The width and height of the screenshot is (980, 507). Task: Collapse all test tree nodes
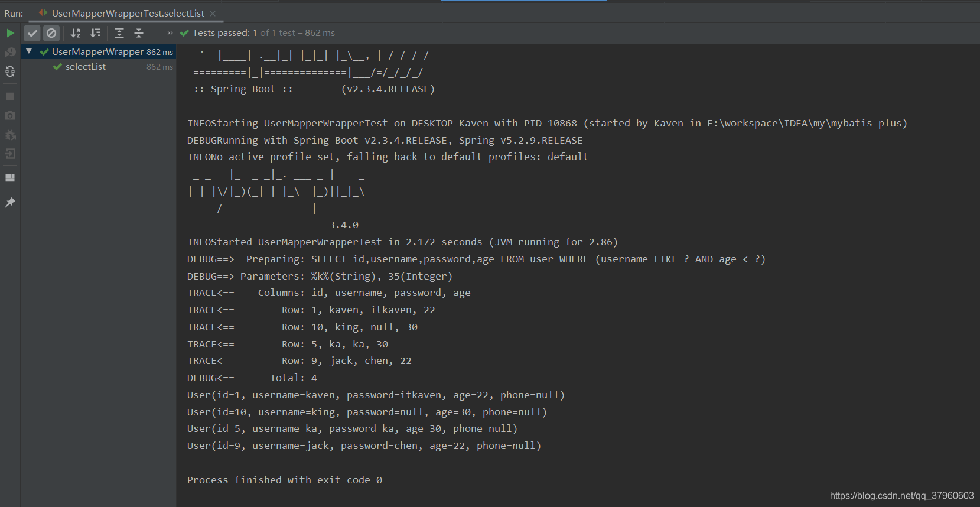click(x=139, y=33)
